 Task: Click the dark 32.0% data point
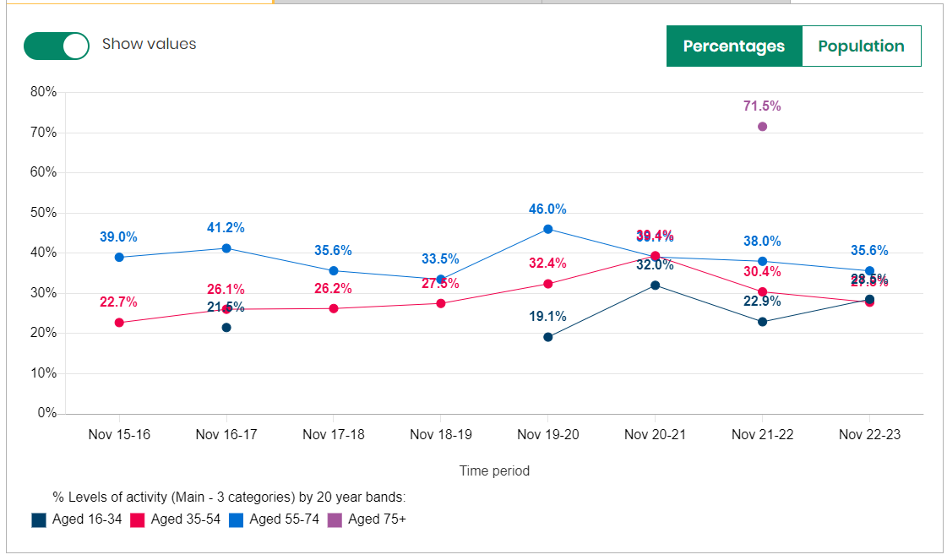pyautogui.click(x=655, y=285)
